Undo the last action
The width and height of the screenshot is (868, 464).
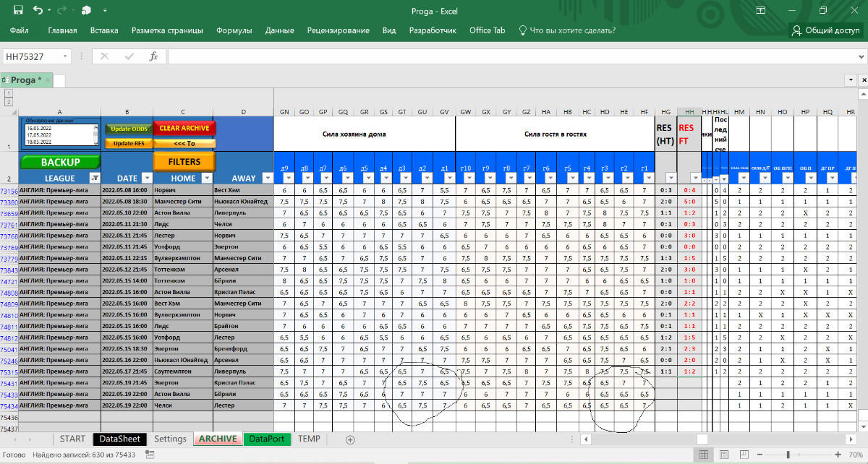[x=38, y=10]
